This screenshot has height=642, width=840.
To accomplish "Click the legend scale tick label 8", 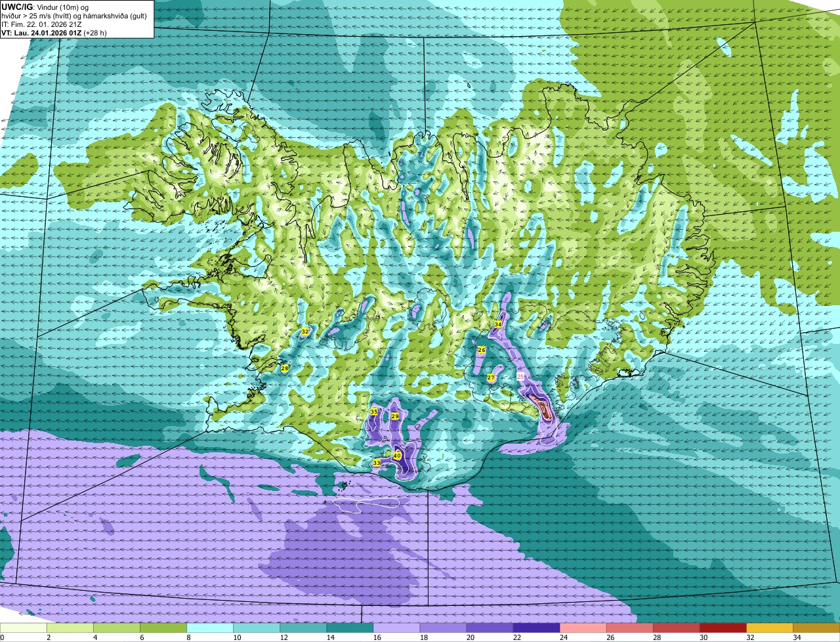I will coord(187,637).
